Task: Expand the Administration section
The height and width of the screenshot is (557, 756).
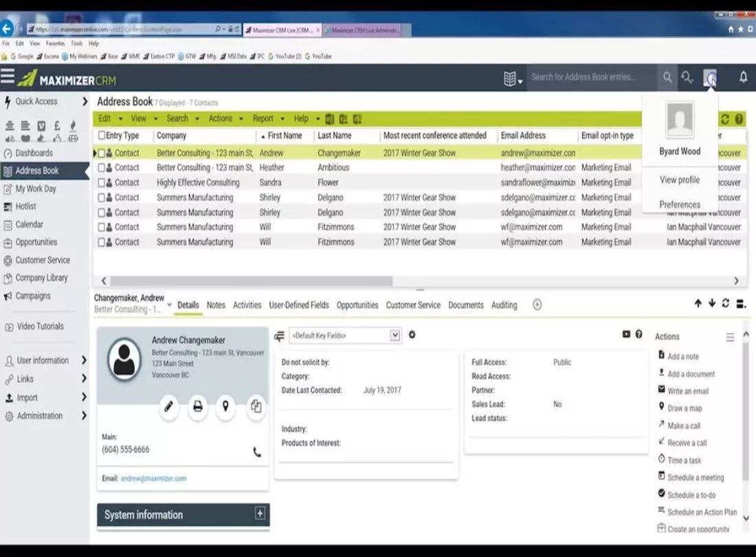Action: pyautogui.click(x=84, y=416)
